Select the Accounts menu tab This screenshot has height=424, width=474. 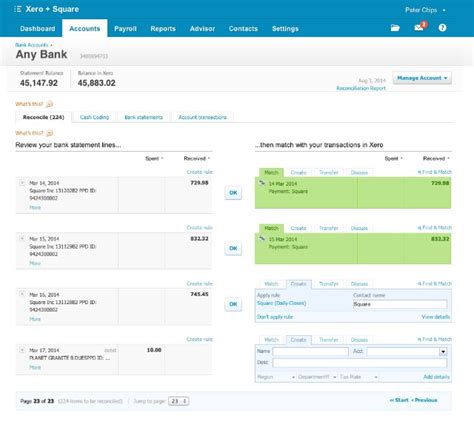click(x=85, y=29)
